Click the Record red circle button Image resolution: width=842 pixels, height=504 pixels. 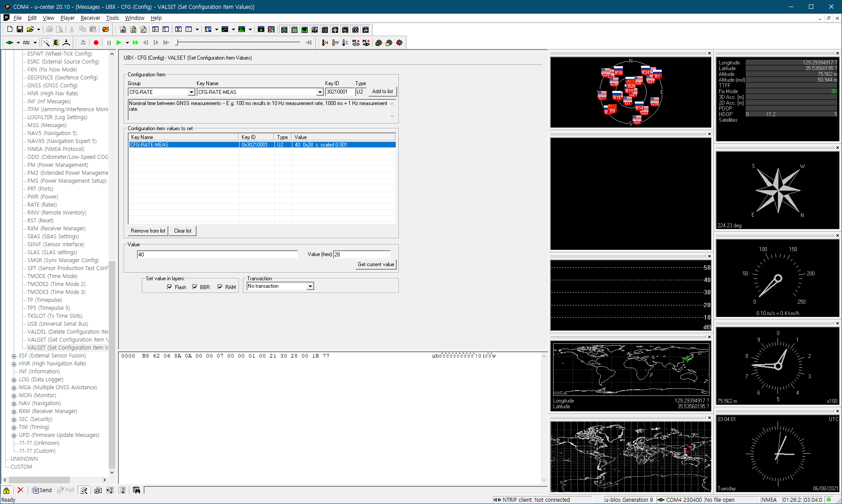(x=96, y=43)
